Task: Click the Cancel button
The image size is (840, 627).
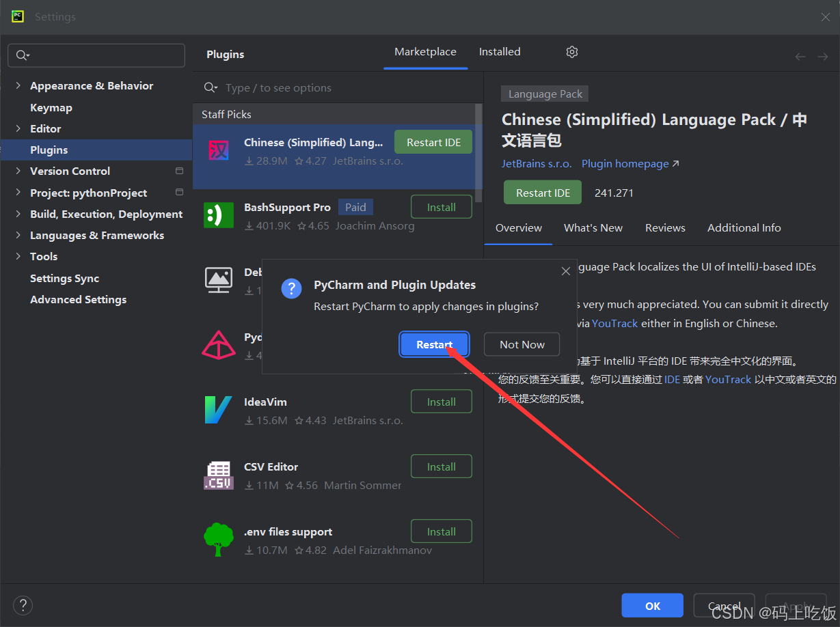Action: coord(724,606)
